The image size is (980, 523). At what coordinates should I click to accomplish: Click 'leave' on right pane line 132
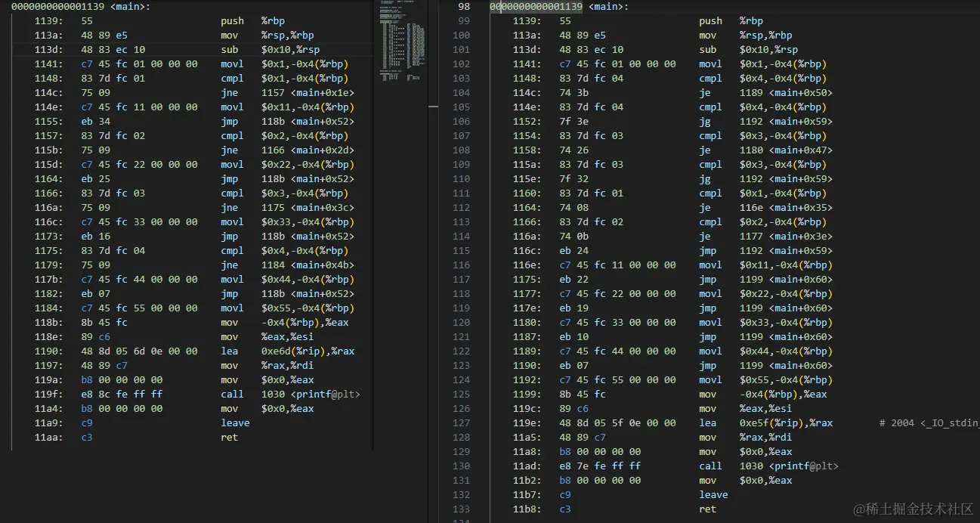click(713, 495)
